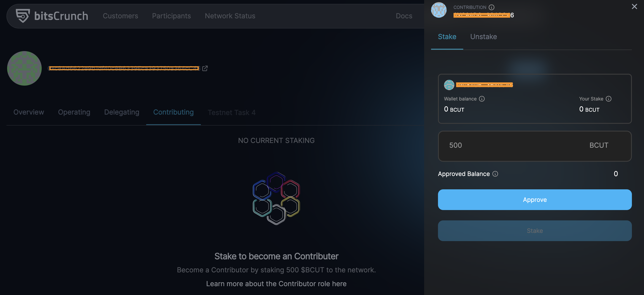Viewport: 644px width, 295px height.
Task: Open the Participants navigation item
Action: [x=171, y=16]
